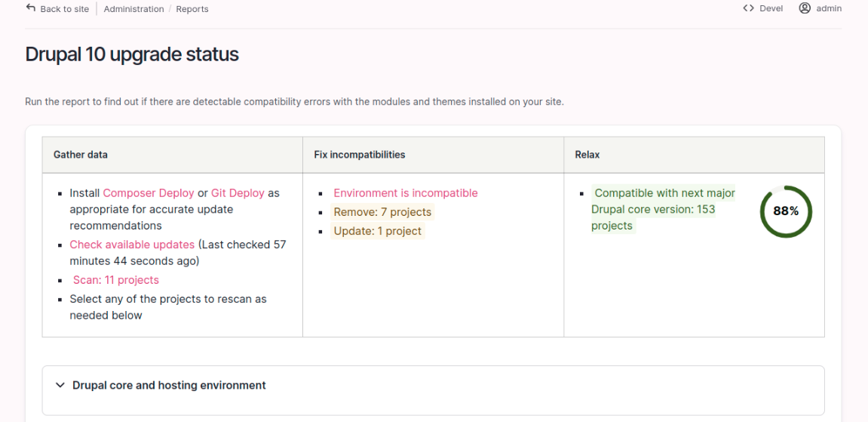
Task: Click Check available updates link
Action: pos(132,245)
